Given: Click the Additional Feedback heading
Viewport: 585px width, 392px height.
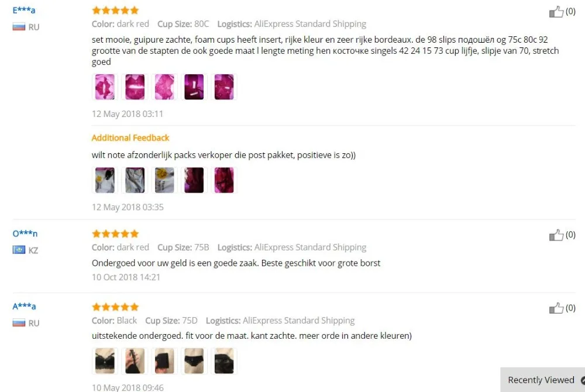Looking at the screenshot, I should pyautogui.click(x=130, y=138).
